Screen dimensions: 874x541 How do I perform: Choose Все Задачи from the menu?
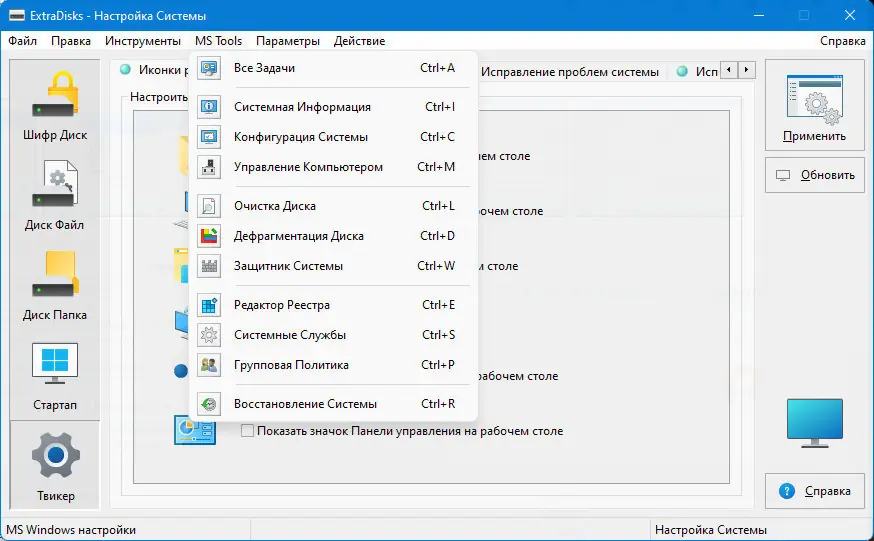pyautogui.click(x=333, y=68)
